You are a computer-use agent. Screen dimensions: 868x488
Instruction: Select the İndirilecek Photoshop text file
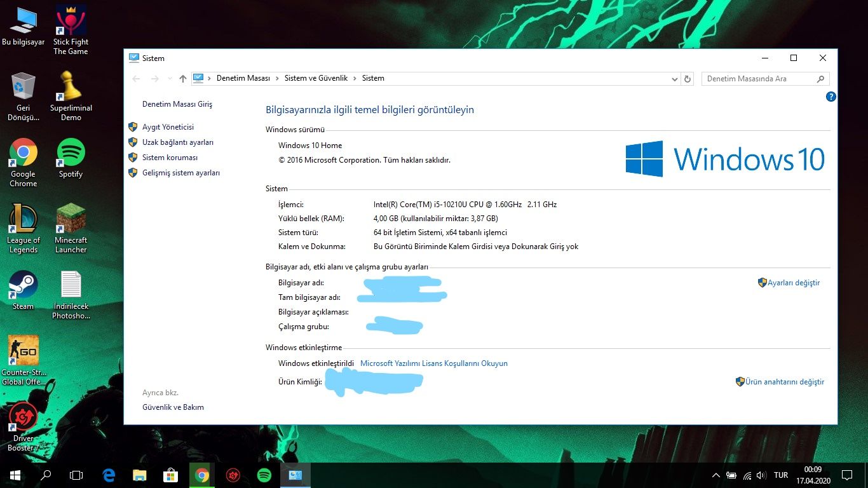(x=71, y=295)
